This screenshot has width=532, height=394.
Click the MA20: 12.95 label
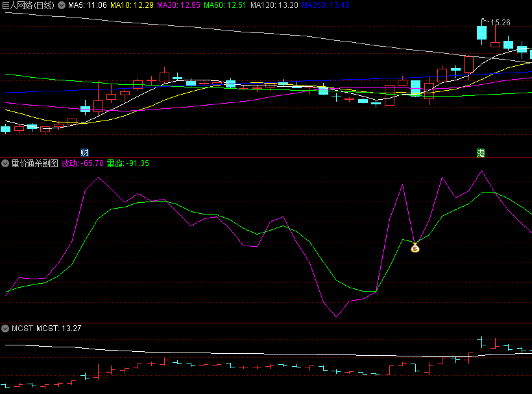(179, 5)
